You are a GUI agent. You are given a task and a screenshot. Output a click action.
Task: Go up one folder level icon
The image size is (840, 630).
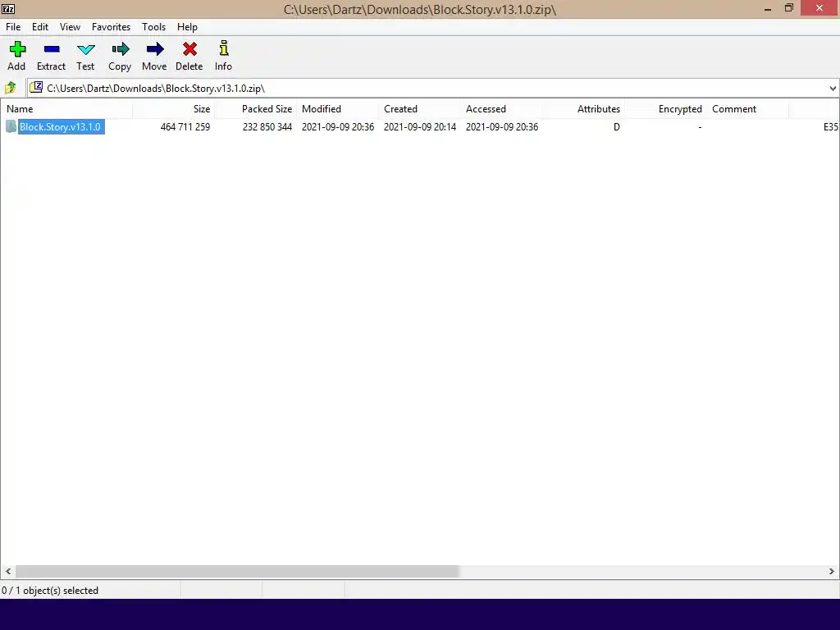click(x=10, y=87)
